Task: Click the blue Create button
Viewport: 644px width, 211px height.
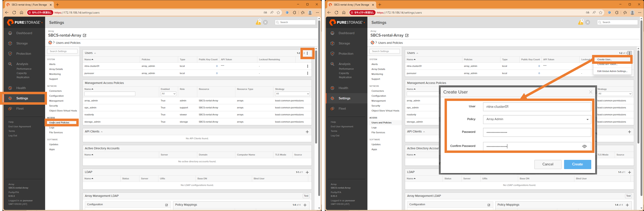Action: (x=577, y=164)
